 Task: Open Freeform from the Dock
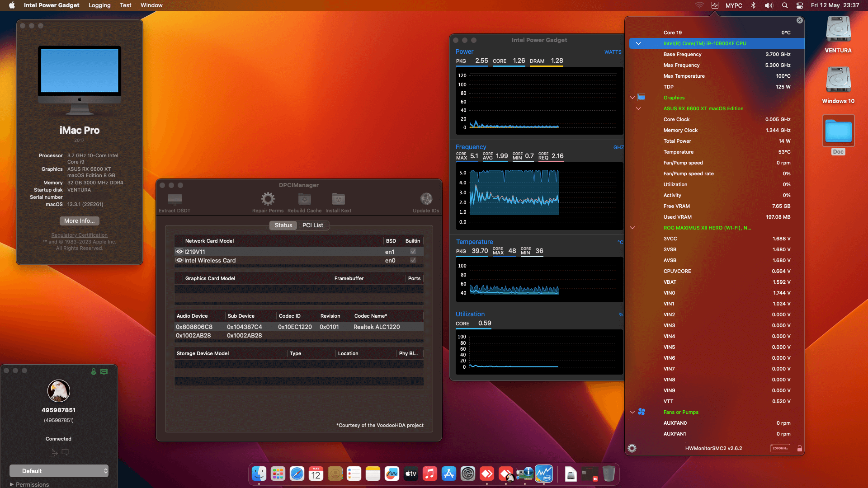tap(392, 474)
